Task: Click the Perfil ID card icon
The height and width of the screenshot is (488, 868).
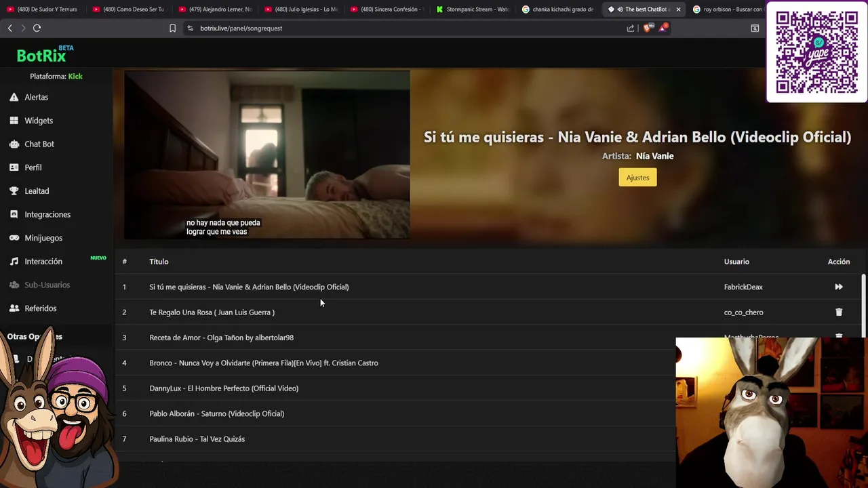Action: (x=14, y=167)
